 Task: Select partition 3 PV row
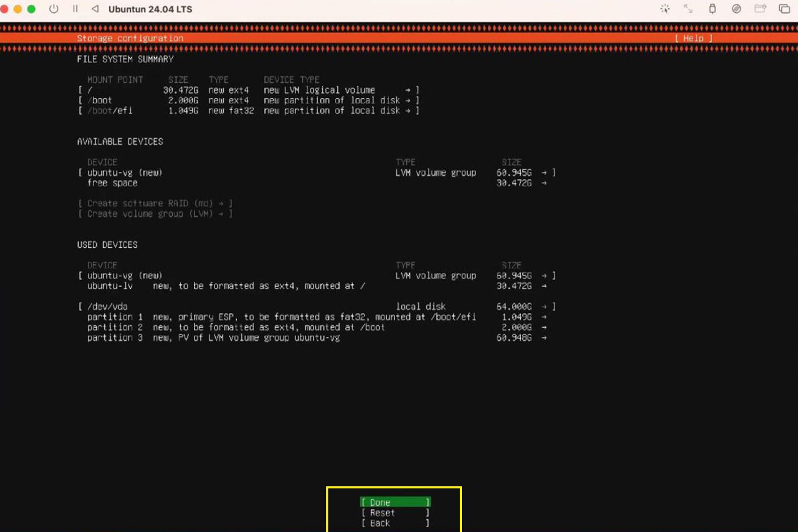[x=317, y=337]
